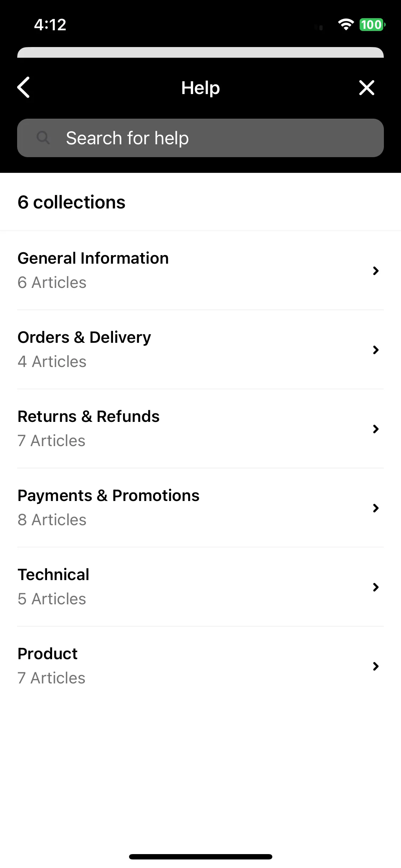Viewport: 401px width, 868px height.
Task: Close the Help screen with the X icon
Action: [366, 88]
